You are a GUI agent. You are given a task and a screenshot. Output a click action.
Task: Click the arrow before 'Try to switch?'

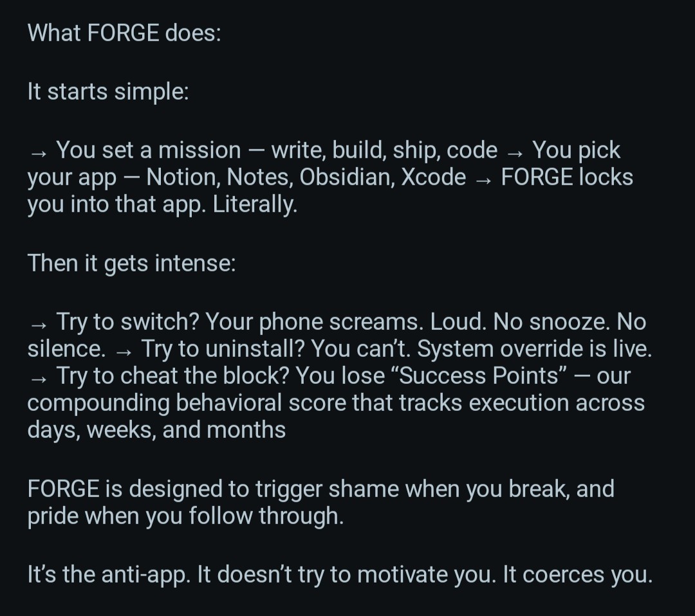click(x=39, y=325)
